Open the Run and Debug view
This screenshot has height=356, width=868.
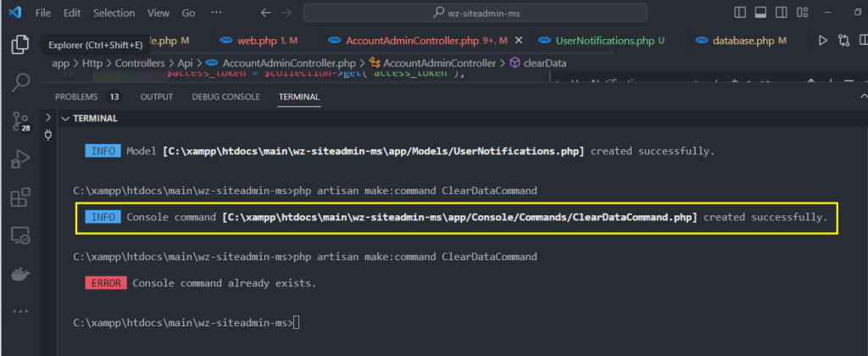point(20,159)
